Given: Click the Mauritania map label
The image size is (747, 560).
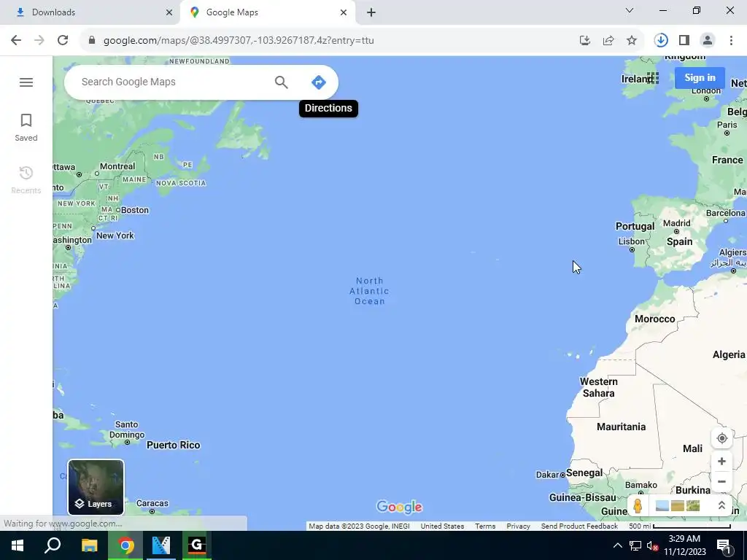Looking at the screenshot, I should tap(622, 427).
